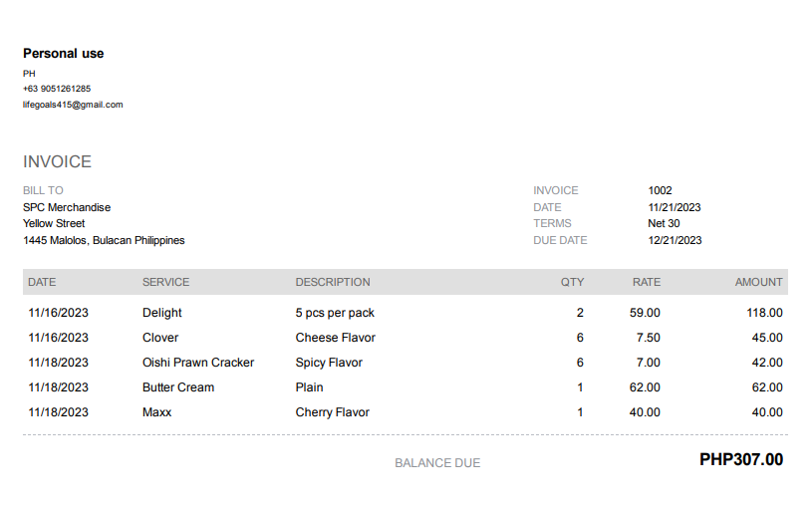This screenshot has height=508, width=812.
Task: Click the INVOICE title text
Action: click(57, 161)
